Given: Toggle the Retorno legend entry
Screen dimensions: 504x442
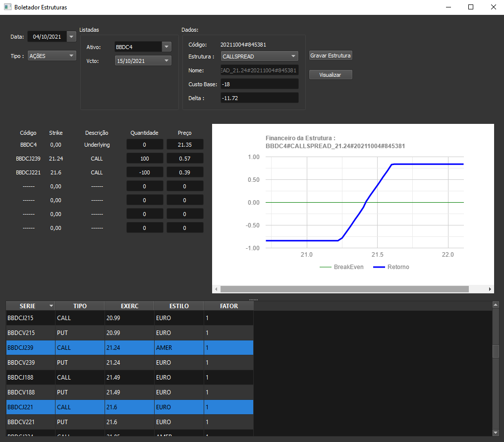Looking at the screenshot, I should coord(391,267).
